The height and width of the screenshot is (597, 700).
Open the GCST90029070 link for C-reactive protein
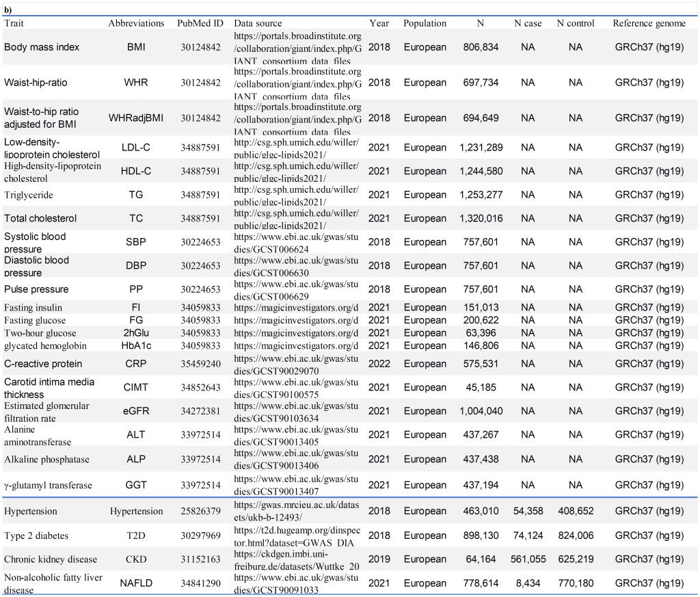pos(296,364)
